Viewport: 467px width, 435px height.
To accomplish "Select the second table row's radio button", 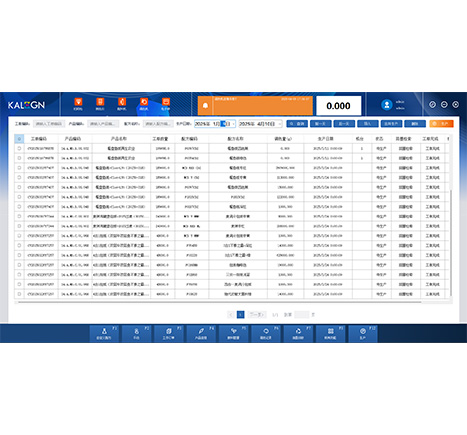I will click(x=19, y=158).
